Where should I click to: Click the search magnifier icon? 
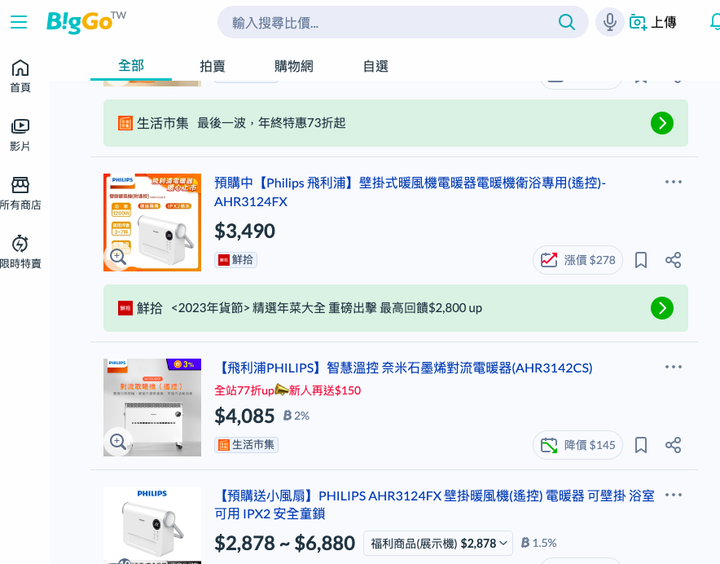tap(566, 22)
